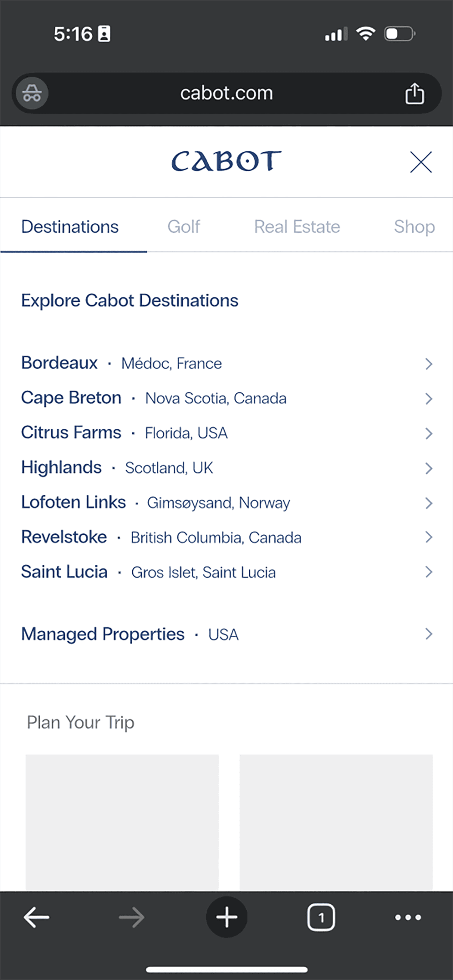Open the Citrus Farms destination link
The image size is (453, 980).
point(71,433)
